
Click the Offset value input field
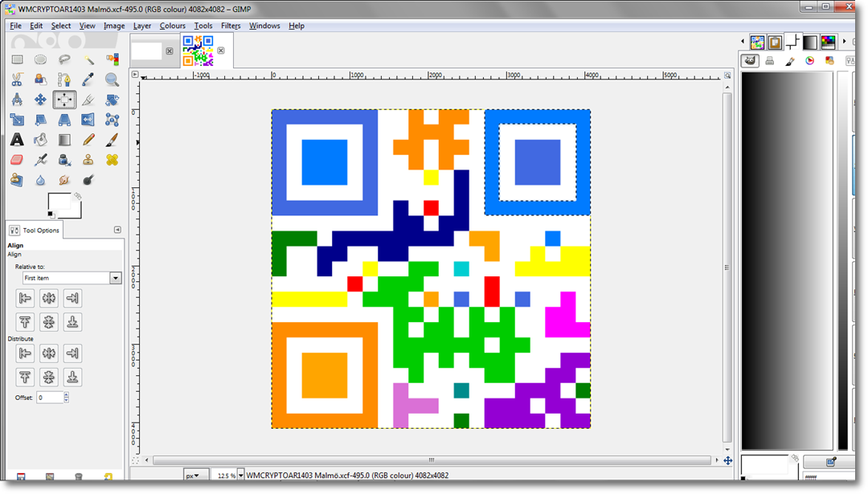tap(50, 397)
